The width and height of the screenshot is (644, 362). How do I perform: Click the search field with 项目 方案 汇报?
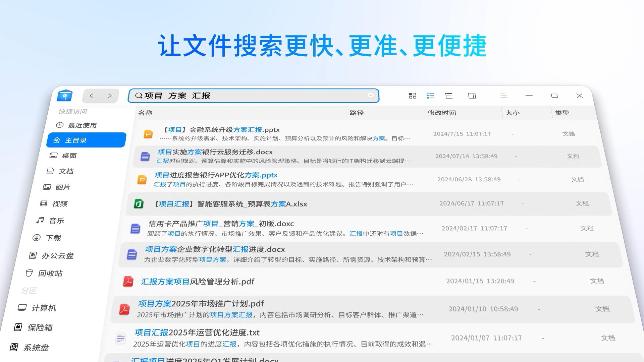(x=252, y=96)
